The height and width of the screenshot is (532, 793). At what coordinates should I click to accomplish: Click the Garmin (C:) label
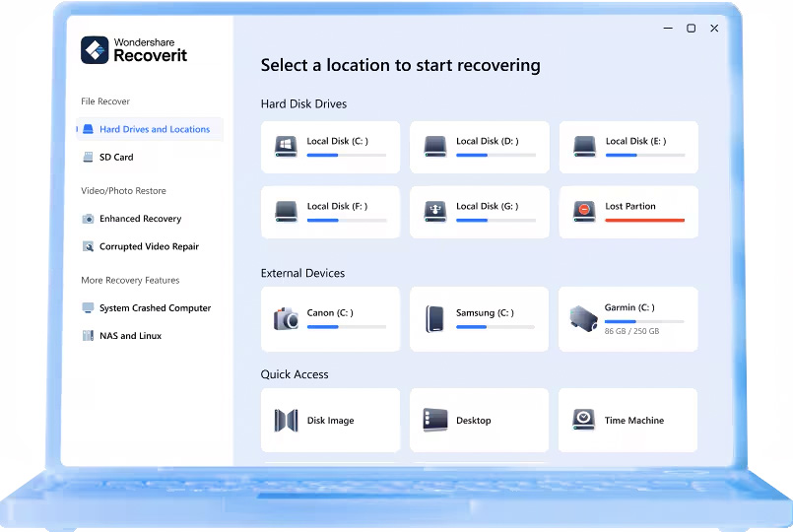629,307
